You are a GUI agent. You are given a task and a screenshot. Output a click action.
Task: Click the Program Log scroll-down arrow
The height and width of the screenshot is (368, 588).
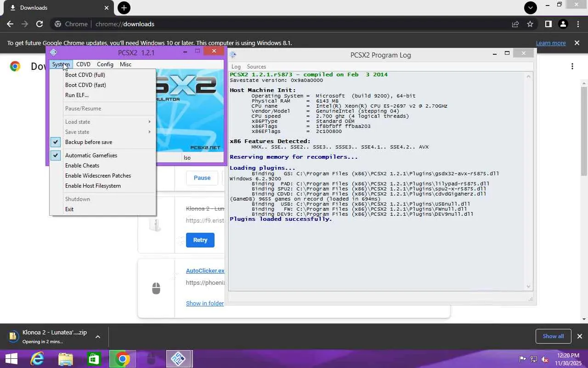click(529, 287)
